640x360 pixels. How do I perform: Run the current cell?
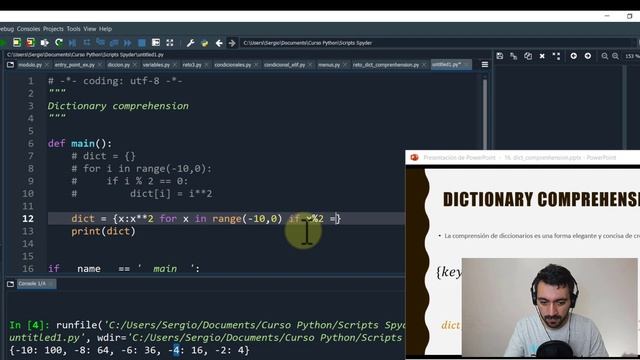coord(17,42)
